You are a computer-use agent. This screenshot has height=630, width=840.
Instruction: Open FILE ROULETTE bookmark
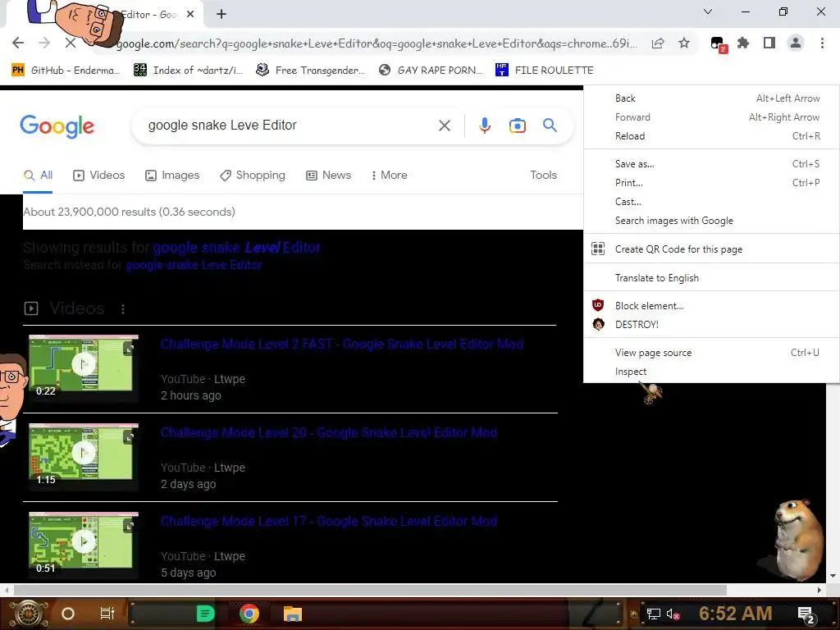[545, 71]
